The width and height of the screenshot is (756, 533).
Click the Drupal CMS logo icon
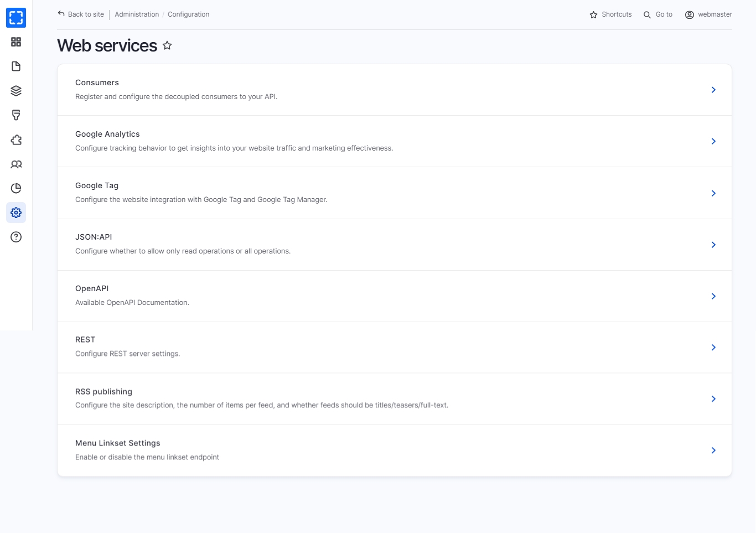coord(16,18)
